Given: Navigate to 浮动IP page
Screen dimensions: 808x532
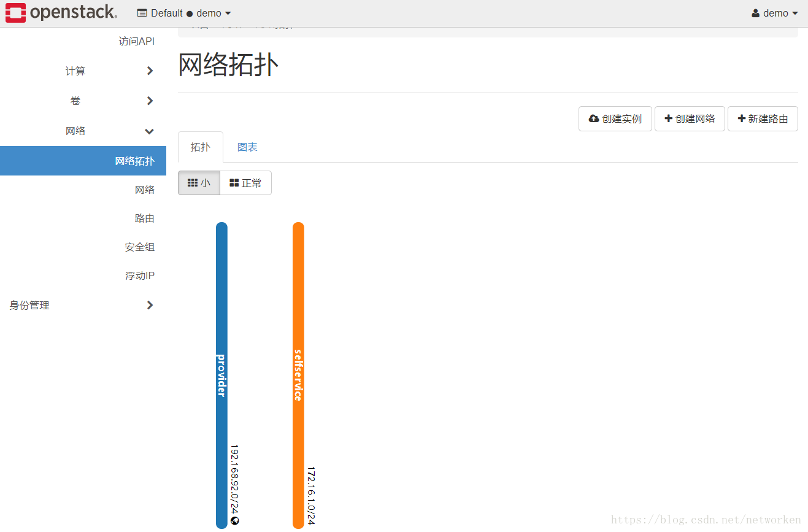Looking at the screenshot, I should (x=140, y=276).
